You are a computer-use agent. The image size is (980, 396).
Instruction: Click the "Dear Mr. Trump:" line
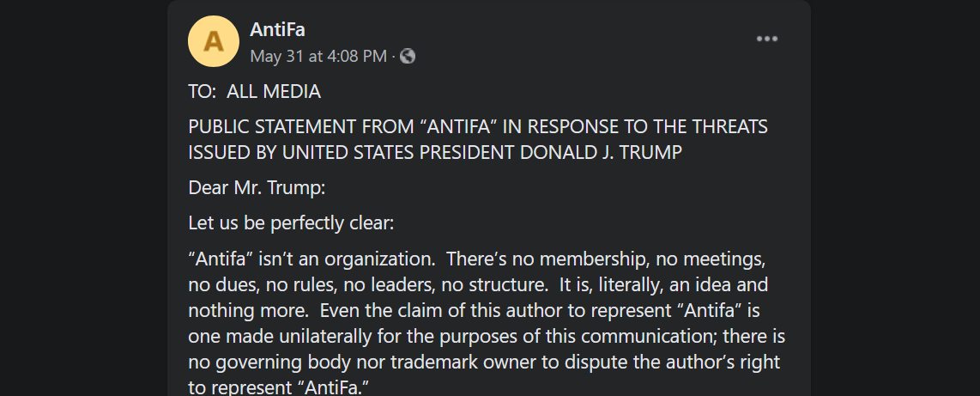tap(257, 187)
